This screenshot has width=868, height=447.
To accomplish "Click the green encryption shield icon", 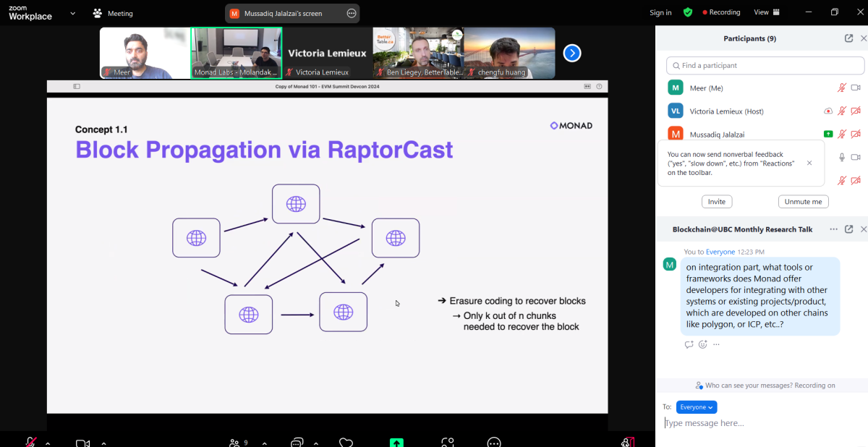I will click(x=687, y=12).
